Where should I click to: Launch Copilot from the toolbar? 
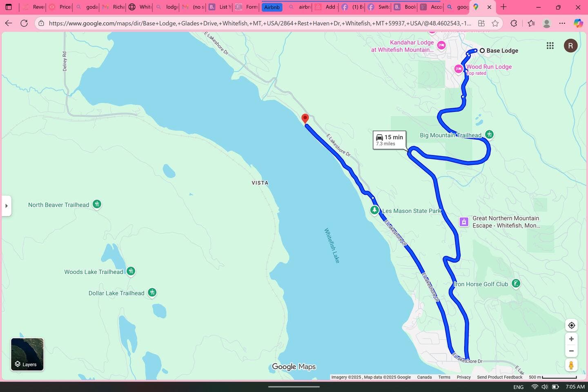(578, 23)
